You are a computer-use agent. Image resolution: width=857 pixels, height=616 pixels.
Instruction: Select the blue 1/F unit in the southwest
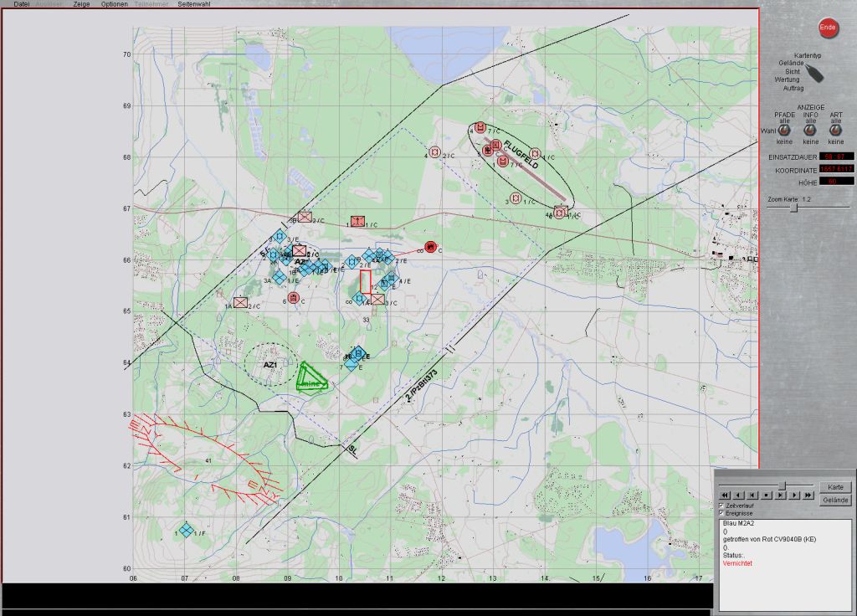click(187, 530)
